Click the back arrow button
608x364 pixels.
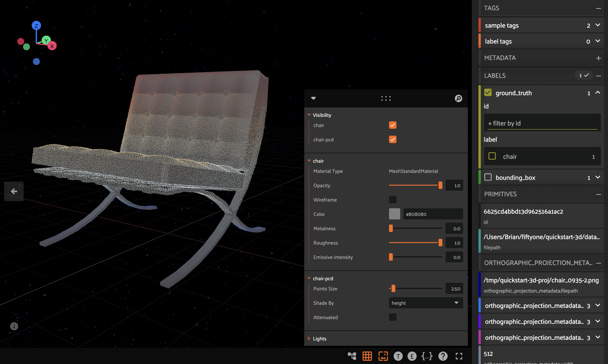[14, 191]
